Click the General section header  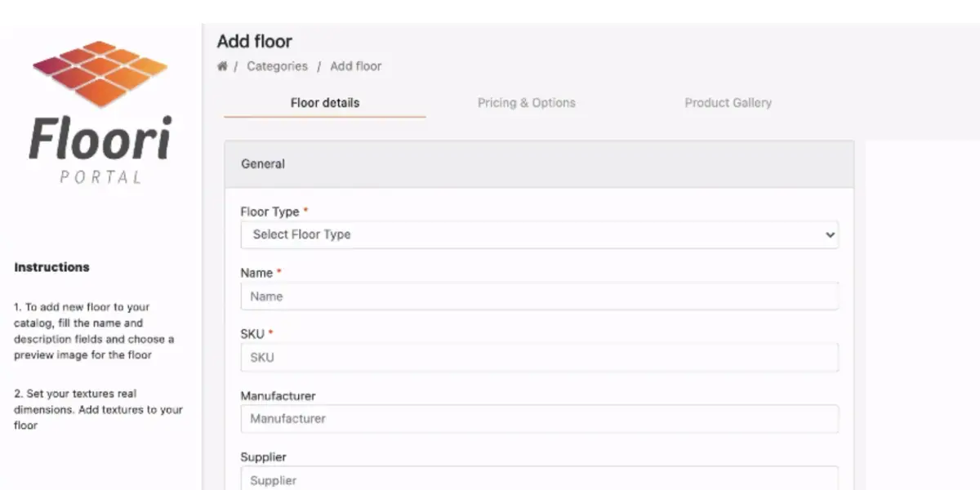click(x=540, y=164)
